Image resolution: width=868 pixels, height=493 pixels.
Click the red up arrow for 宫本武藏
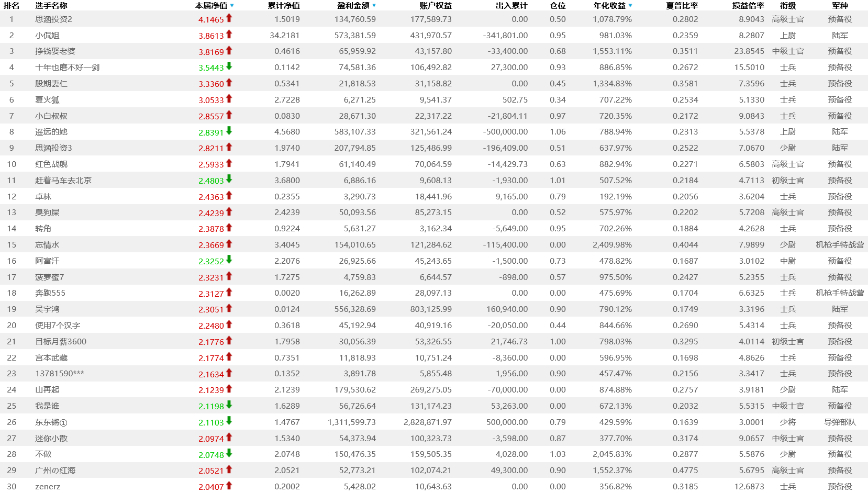(x=229, y=357)
